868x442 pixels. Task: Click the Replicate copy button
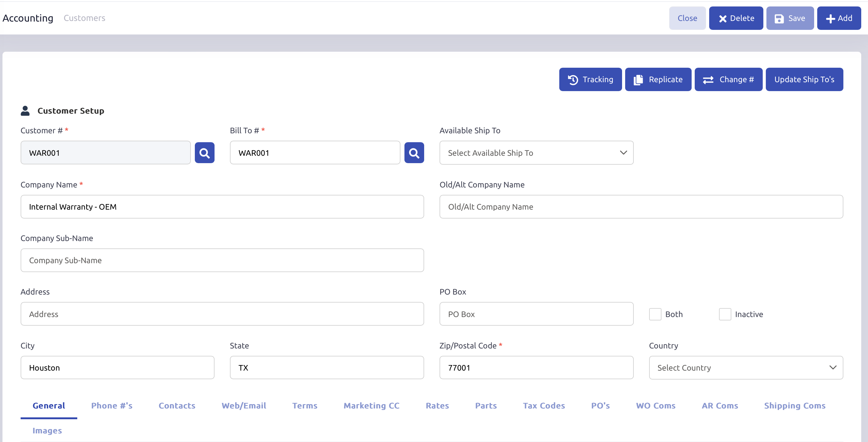click(x=658, y=79)
